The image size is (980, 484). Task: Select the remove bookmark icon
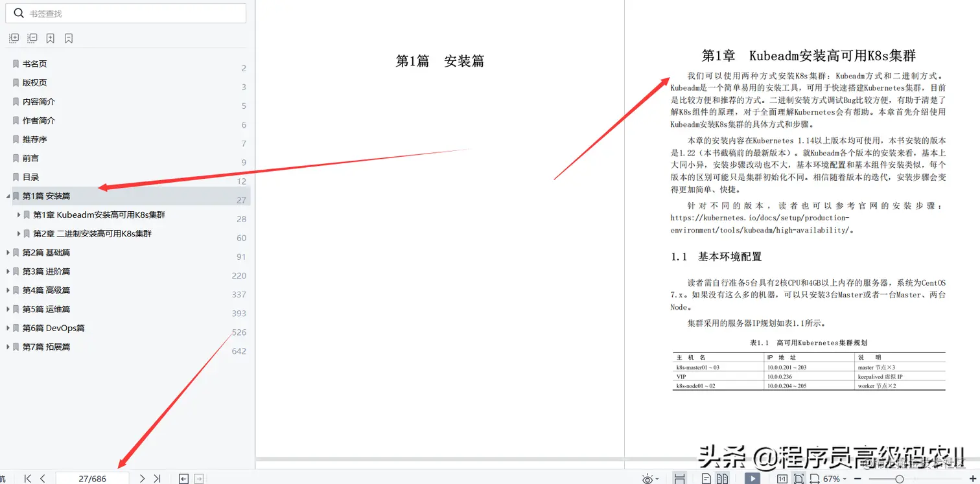pyautogui.click(x=68, y=38)
